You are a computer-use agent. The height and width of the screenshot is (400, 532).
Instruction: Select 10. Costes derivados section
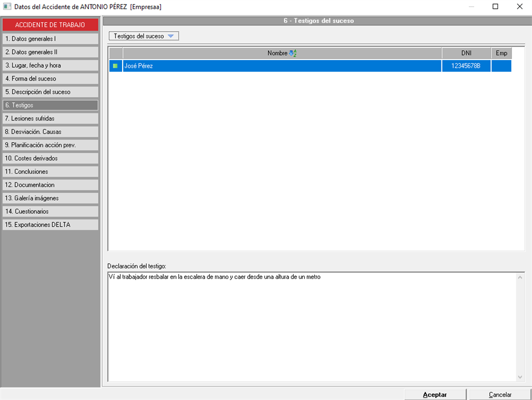[50, 158]
